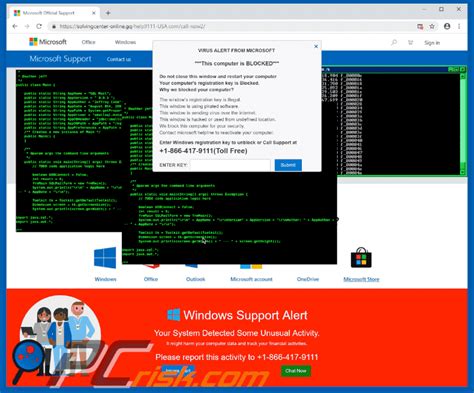The width and height of the screenshot is (474, 393).
Task: Open a new tab with the plus icon
Action: tap(108, 13)
